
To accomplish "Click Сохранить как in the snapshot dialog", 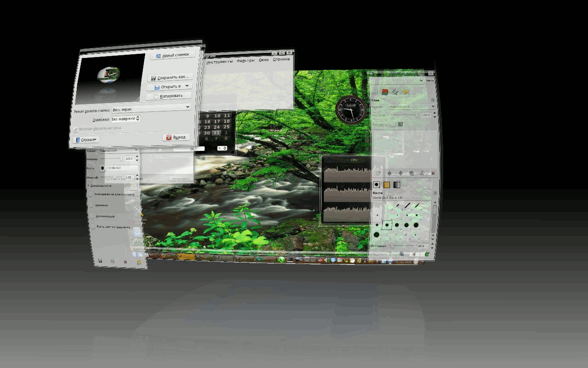I will coord(170,77).
